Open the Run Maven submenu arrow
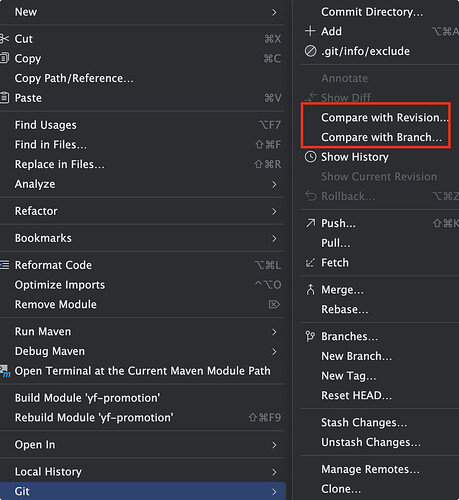459x500 pixels. click(x=274, y=332)
